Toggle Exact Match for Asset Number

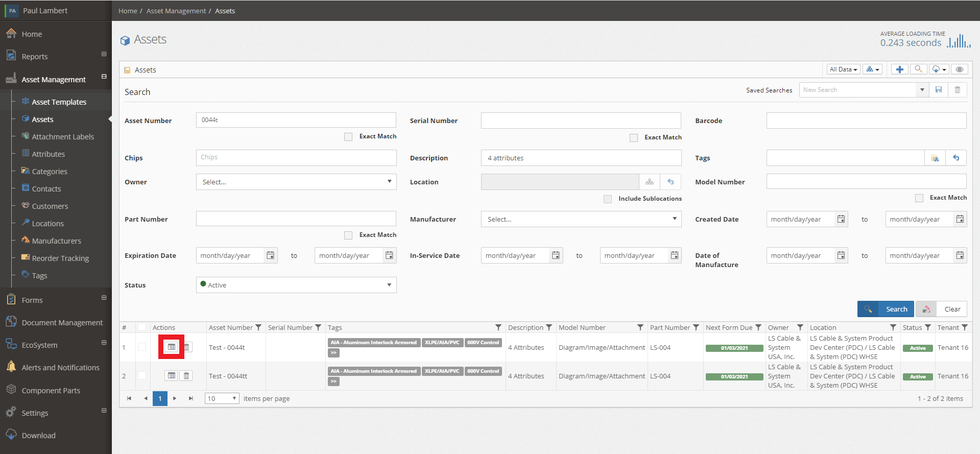coord(348,137)
